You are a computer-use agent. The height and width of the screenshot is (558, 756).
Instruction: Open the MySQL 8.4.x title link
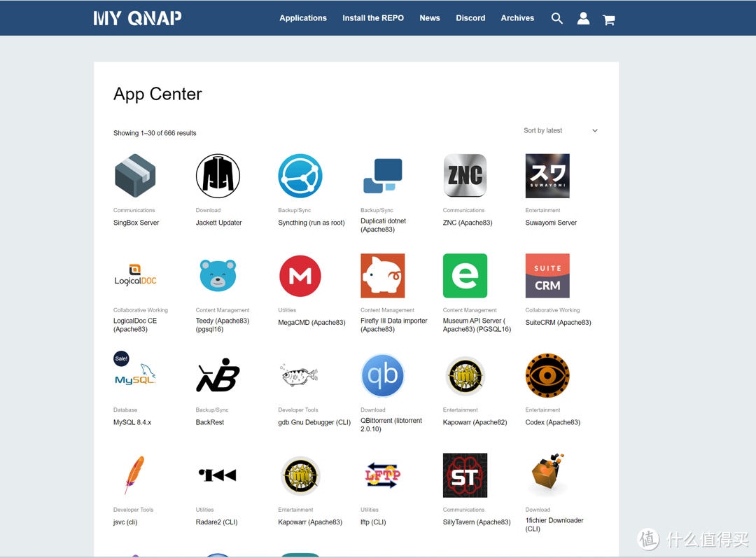pyautogui.click(x=132, y=422)
